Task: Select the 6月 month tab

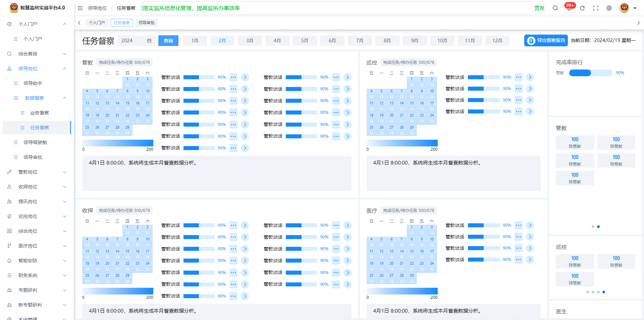Action: (x=332, y=41)
